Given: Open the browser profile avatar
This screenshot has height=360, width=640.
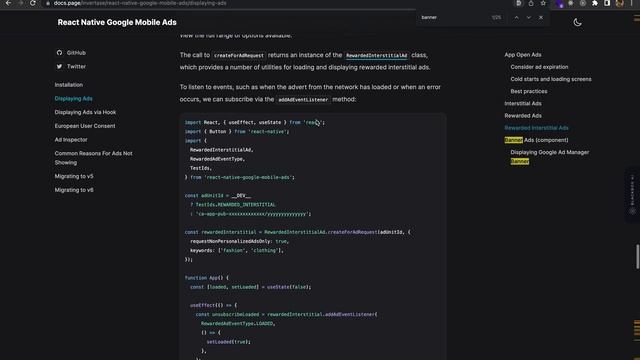Looking at the screenshot, I should point(620,3).
